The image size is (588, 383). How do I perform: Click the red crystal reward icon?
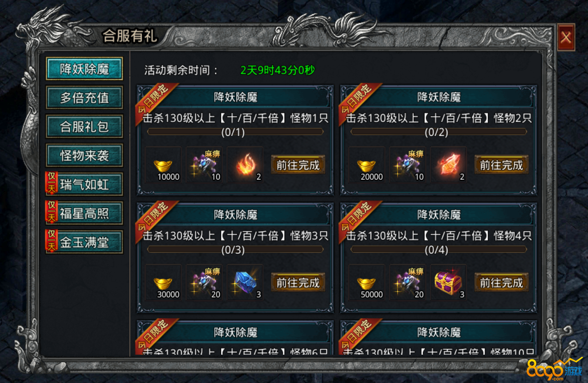(448, 165)
